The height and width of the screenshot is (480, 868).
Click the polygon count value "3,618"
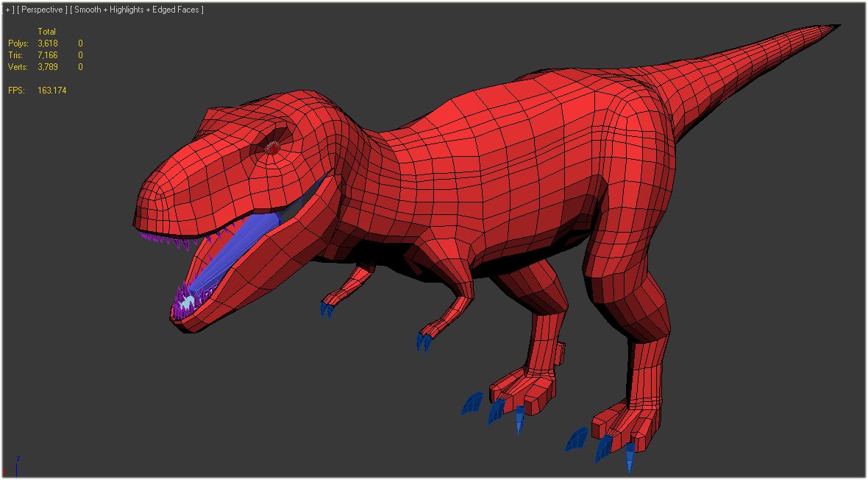coord(48,43)
